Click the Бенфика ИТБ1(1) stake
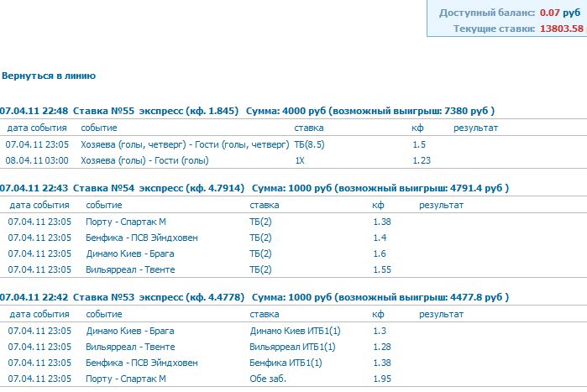This screenshot has width=587, height=392. (286, 363)
